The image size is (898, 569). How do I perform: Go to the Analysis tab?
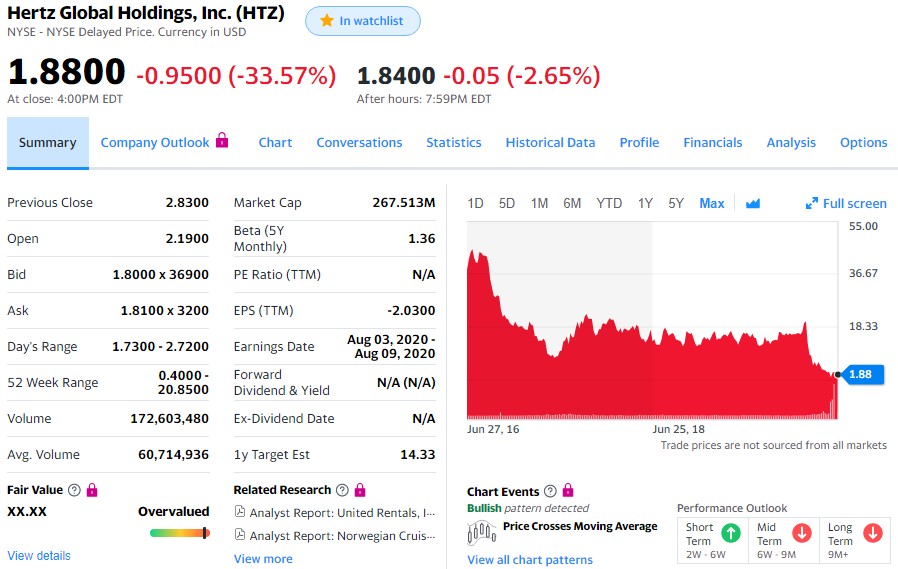pos(791,143)
